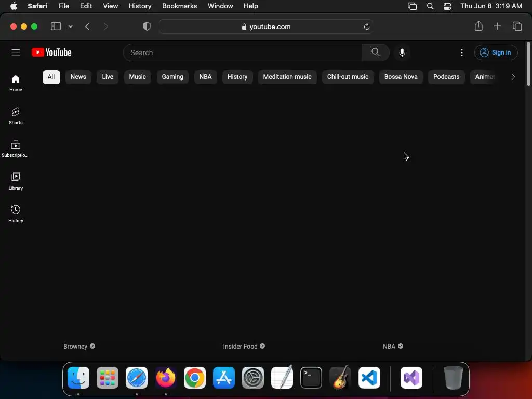This screenshot has height=399, width=532.
Task: Open History in sidebar
Action: pyautogui.click(x=16, y=215)
